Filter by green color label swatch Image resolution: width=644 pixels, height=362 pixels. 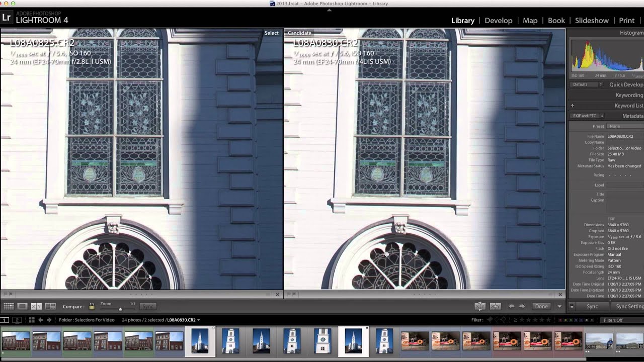click(571, 320)
